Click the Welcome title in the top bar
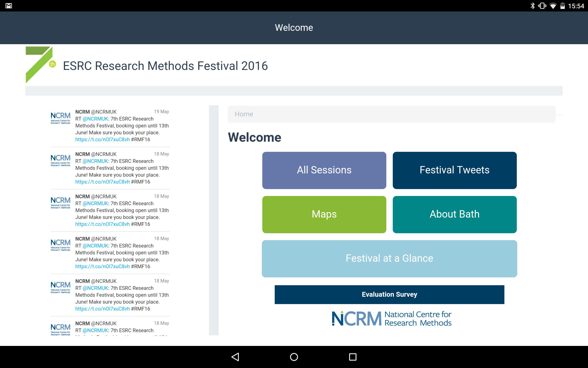Image resolution: width=588 pixels, height=368 pixels. pos(294,28)
